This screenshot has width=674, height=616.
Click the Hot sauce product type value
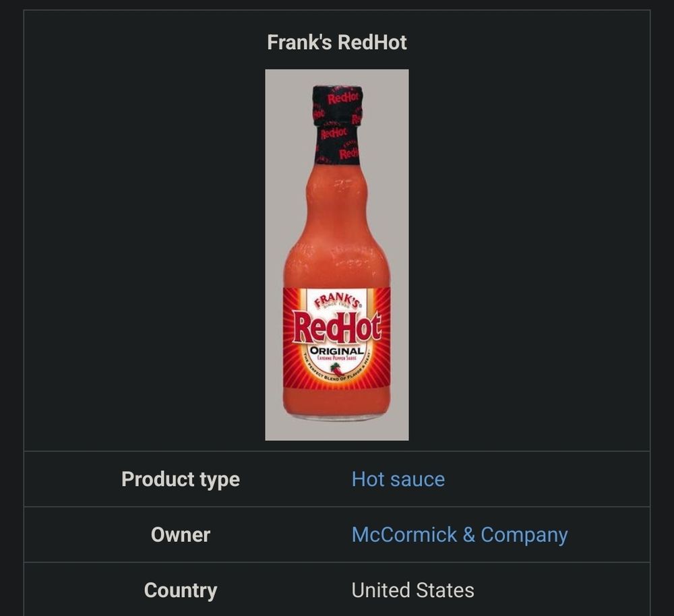[x=396, y=479]
